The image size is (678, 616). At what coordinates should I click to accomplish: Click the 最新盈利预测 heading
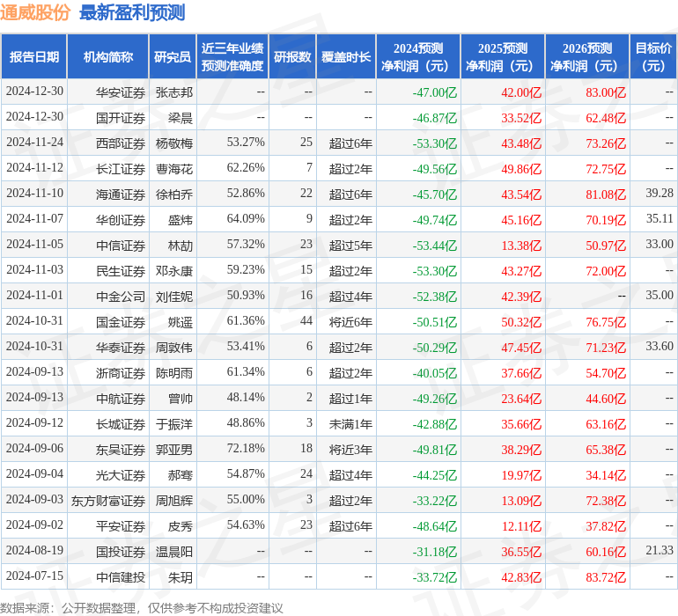(132, 13)
